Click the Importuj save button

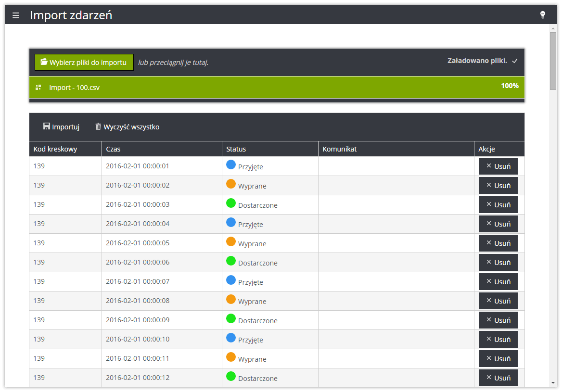click(61, 127)
